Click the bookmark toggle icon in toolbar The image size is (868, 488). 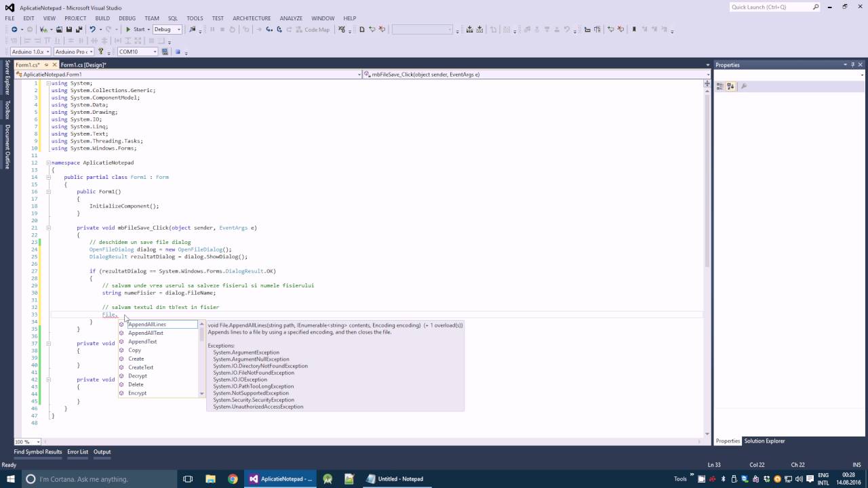(x=634, y=29)
